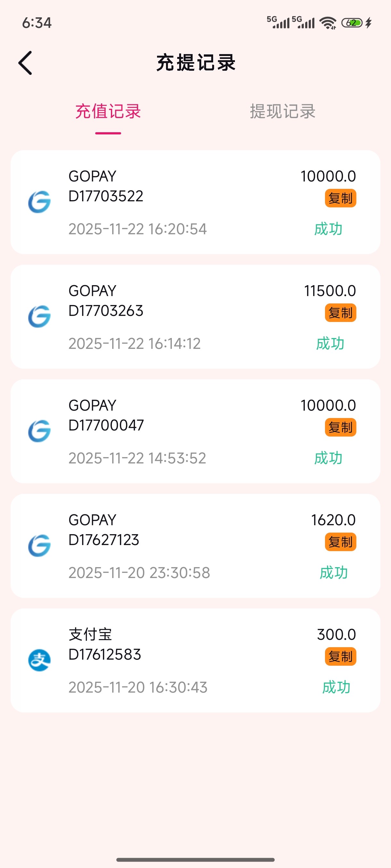Tap GOPAY logo for order D17700047
The image size is (391, 868).
(x=39, y=431)
